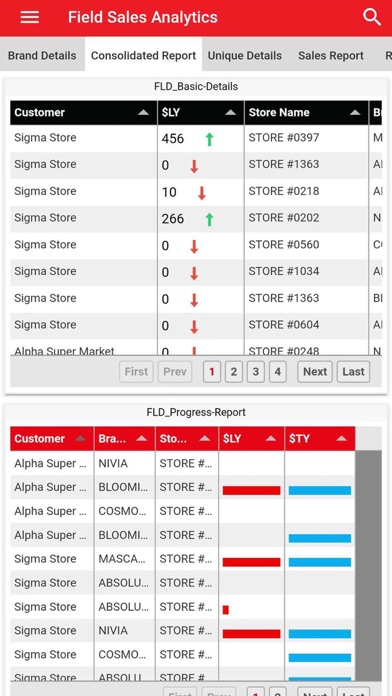The image size is (392, 696).
Task: Go to page 3 of Basic-Details
Action: pyautogui.click(x=255, y=372)
